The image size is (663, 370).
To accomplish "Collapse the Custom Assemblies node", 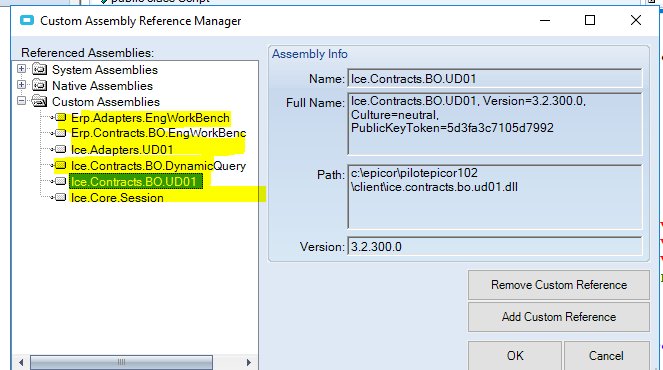I will pos(21,101).
